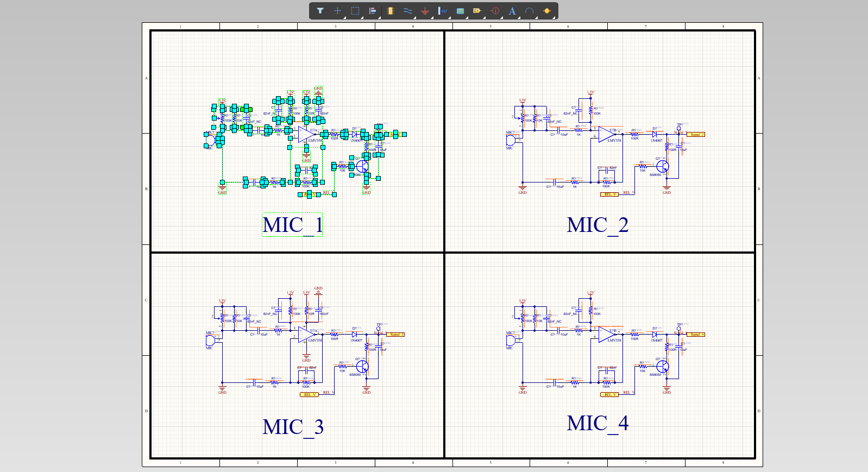Select the REL_V port in MIC_2 circuit
The image size is (868, 472).
coord(609,194)
